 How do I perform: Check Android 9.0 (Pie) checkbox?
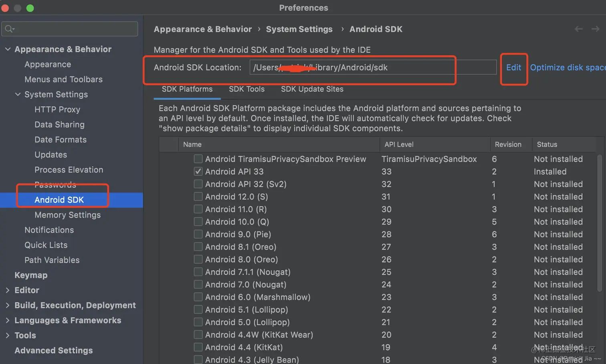198,234
